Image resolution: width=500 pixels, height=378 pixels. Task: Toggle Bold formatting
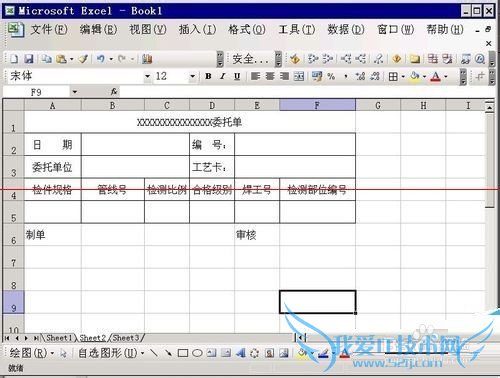point(208,76)
